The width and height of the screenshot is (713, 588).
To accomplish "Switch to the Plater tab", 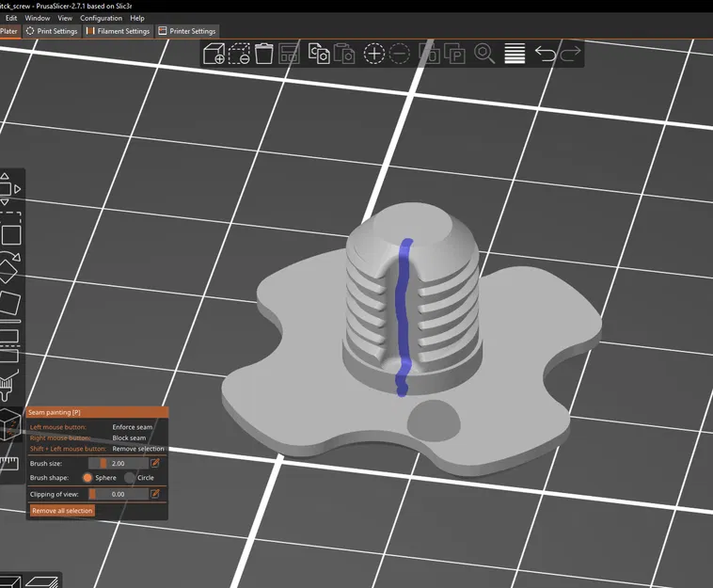I will pos(9,31).
